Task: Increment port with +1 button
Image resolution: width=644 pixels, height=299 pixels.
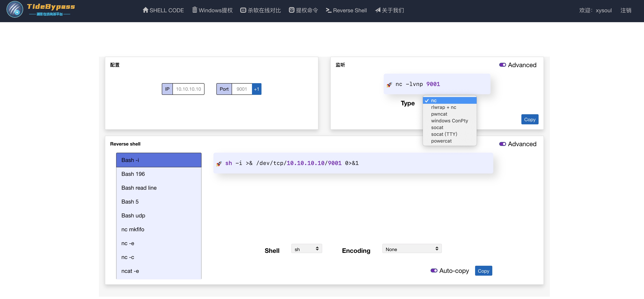Action: (257, 89)
